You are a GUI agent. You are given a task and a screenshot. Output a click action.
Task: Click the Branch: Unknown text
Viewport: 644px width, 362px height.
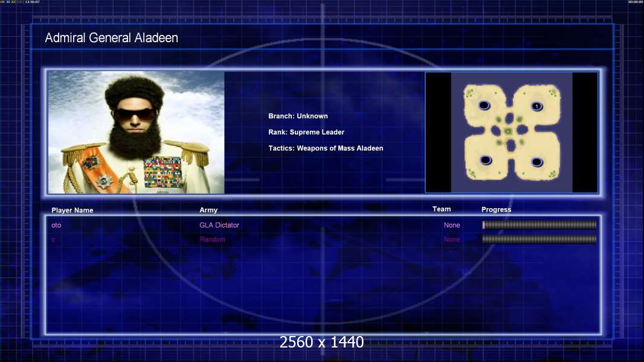click(x=298, y=116)
